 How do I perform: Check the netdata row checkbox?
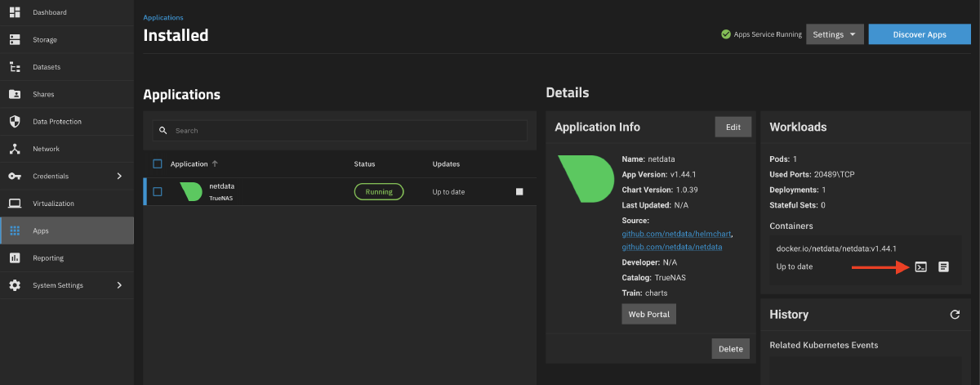click(x=158, y=192)
